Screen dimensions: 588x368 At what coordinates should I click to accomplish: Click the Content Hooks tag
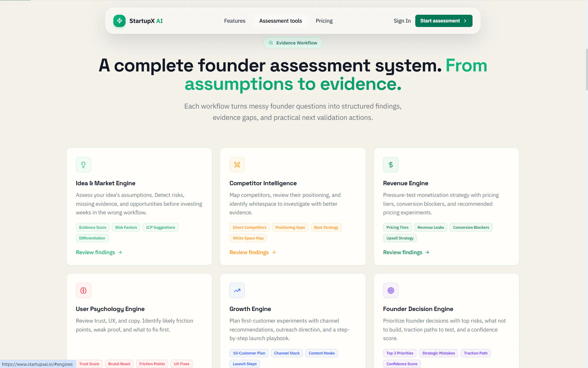pos(322,353)
